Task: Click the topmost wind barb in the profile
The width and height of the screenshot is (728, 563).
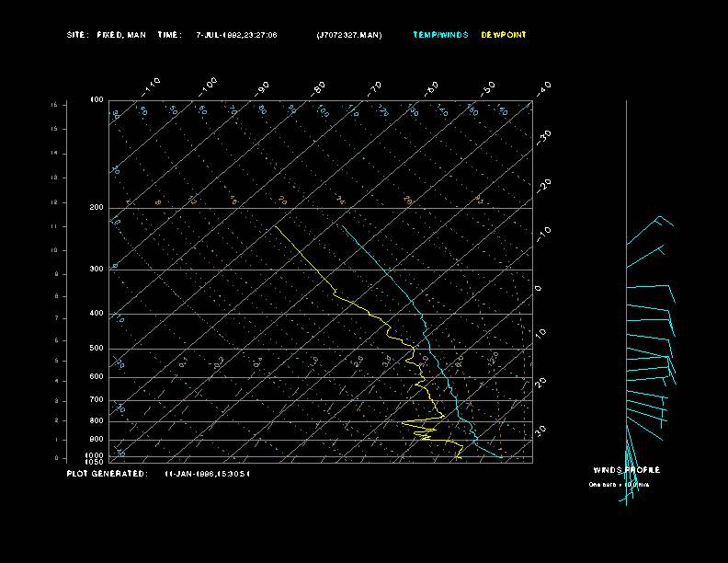Action: click(656, 224)
